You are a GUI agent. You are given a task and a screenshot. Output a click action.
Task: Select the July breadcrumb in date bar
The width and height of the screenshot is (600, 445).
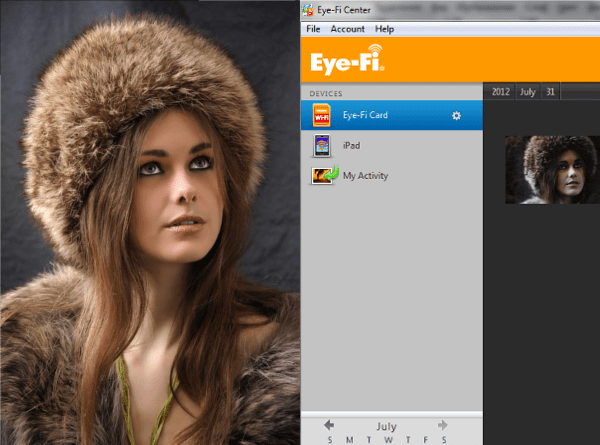(527, 92)
